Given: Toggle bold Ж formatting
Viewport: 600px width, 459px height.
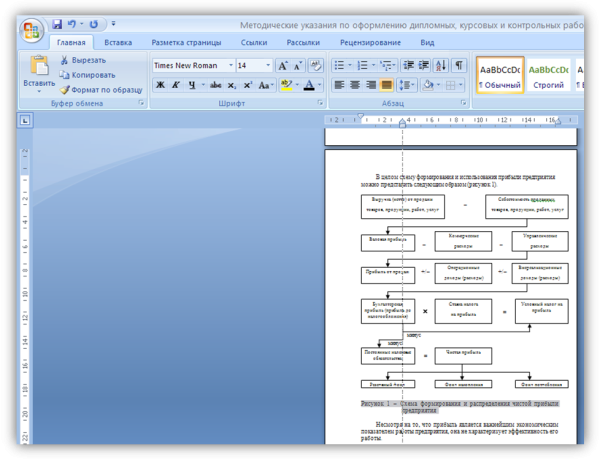Looking at the screenshot, I should point(159,85).
